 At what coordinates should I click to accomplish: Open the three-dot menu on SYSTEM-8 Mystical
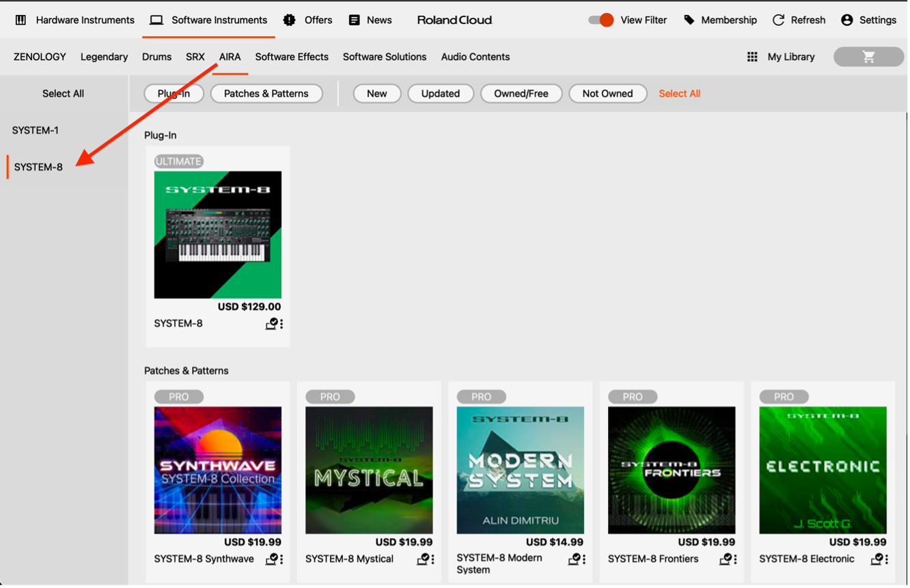432,559
